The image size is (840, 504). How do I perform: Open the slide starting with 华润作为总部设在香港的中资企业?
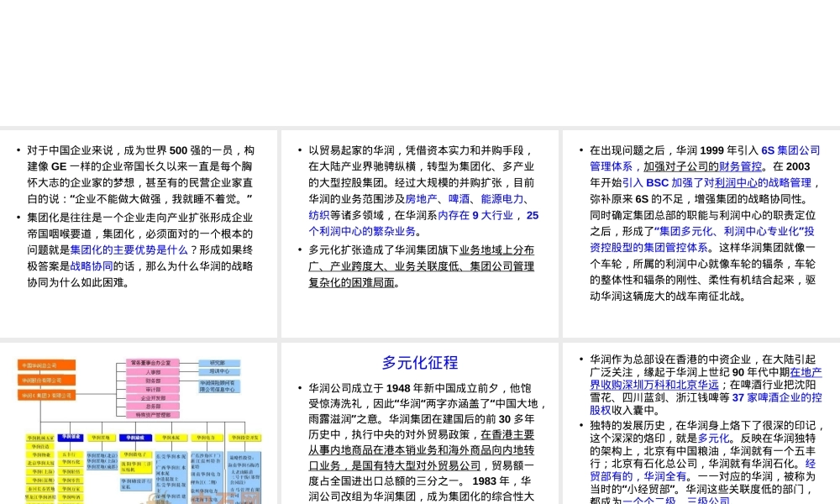701,423
